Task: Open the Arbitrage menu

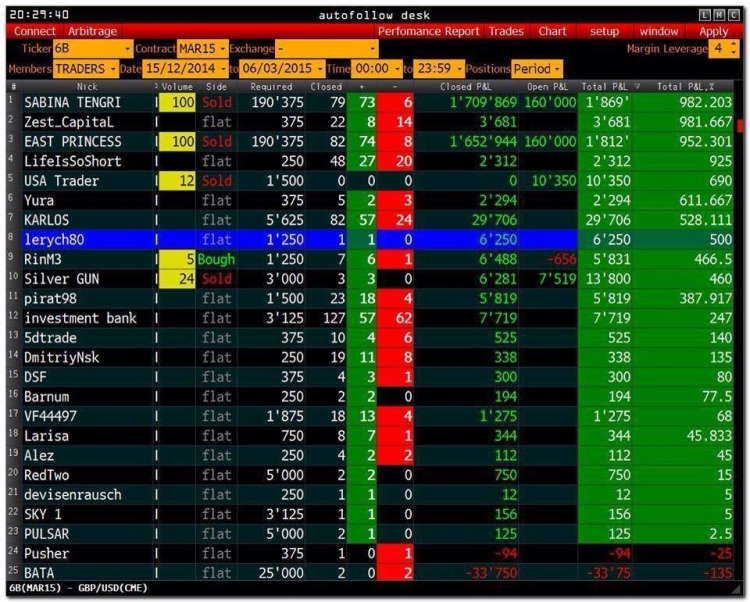Action: [x=92, y=32]
